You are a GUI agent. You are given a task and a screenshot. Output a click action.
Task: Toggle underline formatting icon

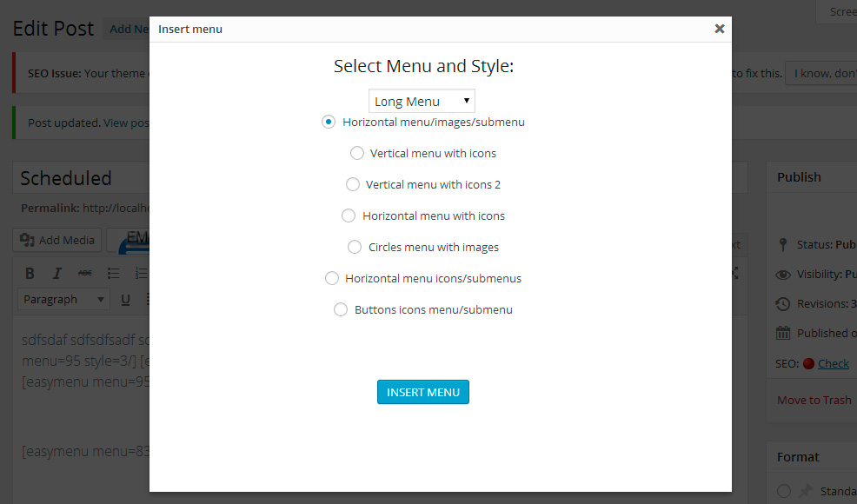125,300
